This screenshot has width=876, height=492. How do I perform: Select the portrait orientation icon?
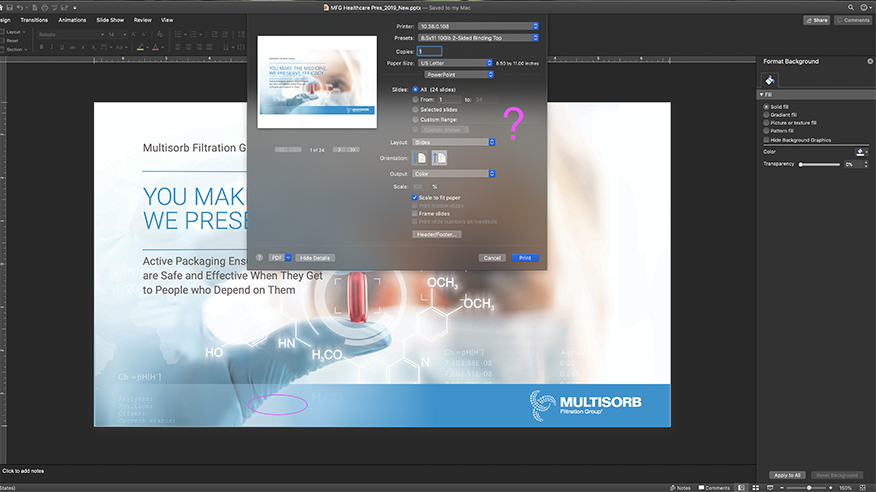click(x=420, y=158)
